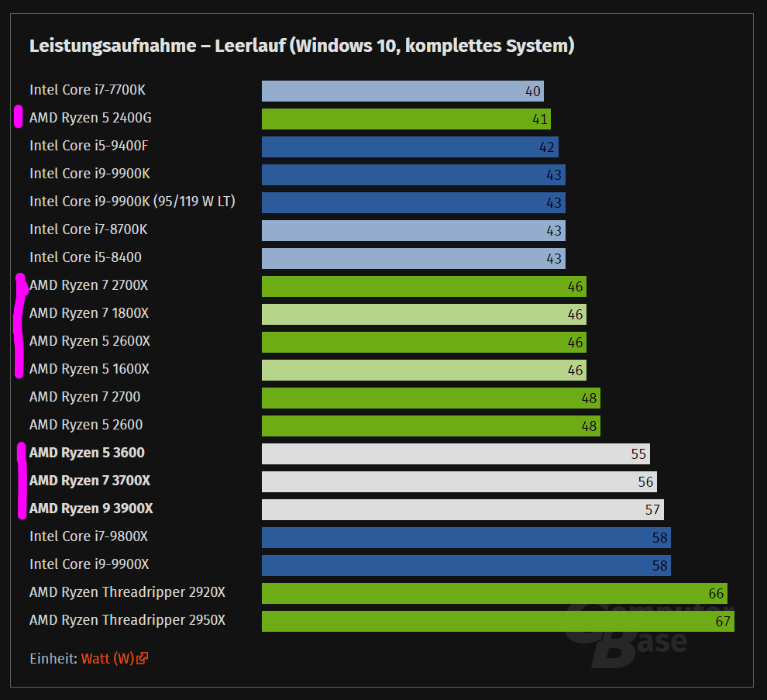Click the Core i7-9800X bar showing 58
Image resolution: width=767 pixels, height=700 pixels.
coord(466,537)
